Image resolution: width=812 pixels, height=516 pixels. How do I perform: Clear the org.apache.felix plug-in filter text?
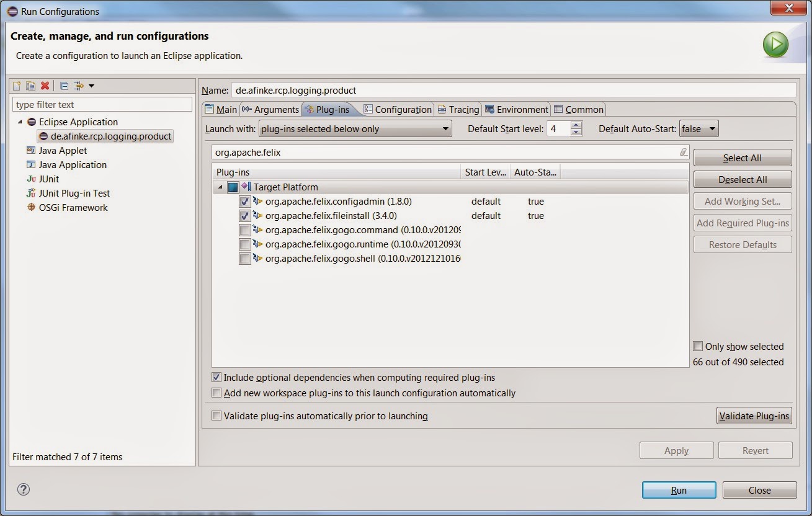[684, 152]
